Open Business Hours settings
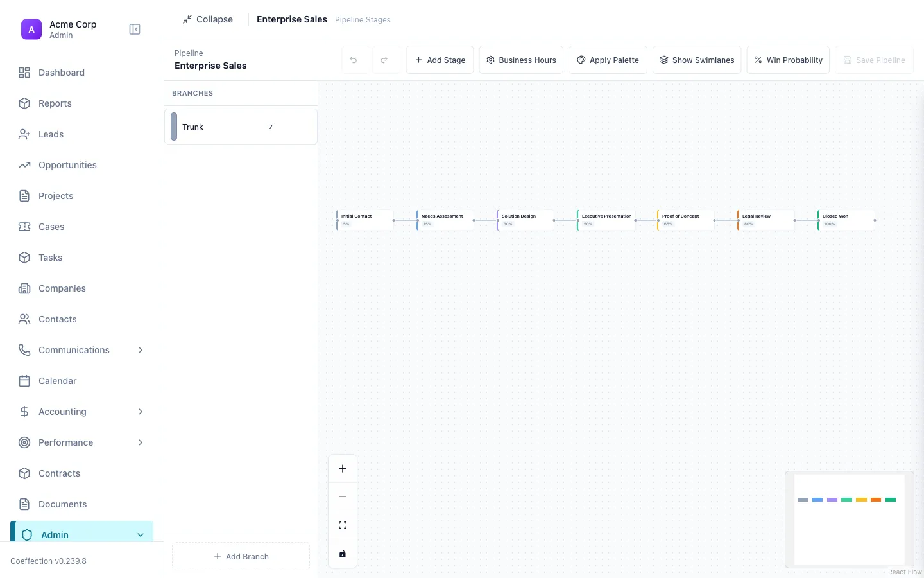 coord(521,60)
